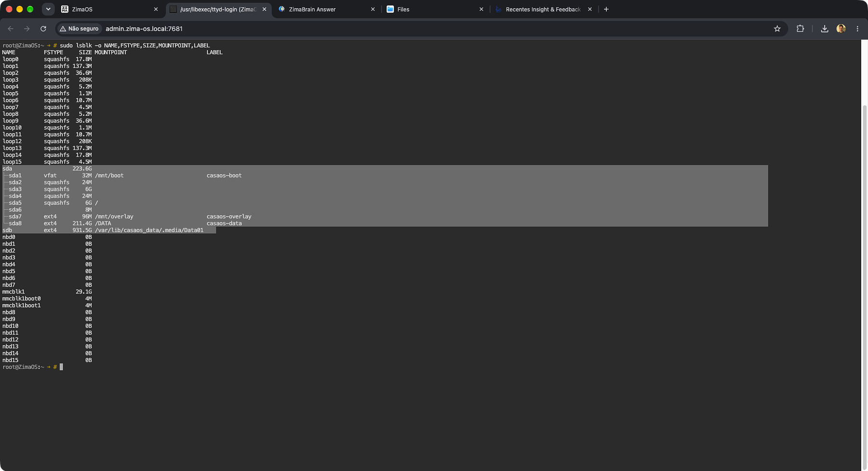This screenshot has height=471, width=868.
Task: Click the macOS red close window button
Action: pyautogui.click(x=9, y=9)
